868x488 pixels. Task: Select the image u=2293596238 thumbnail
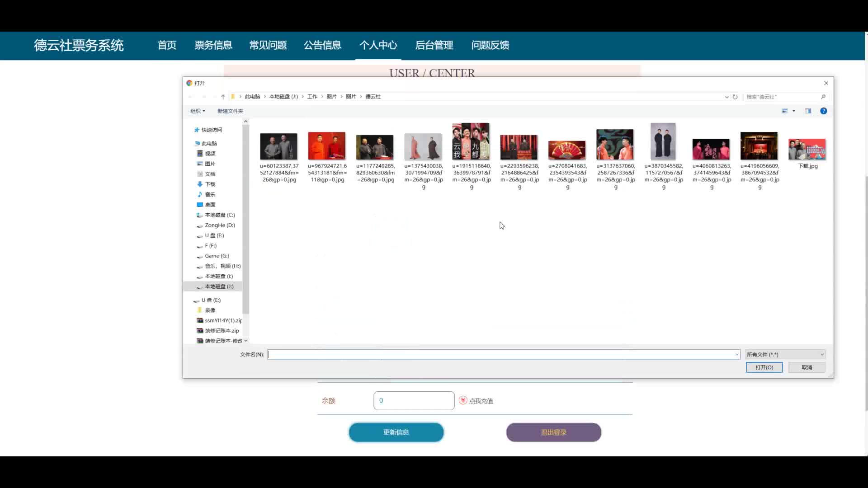pyautogui.click(x=519, y=147)
